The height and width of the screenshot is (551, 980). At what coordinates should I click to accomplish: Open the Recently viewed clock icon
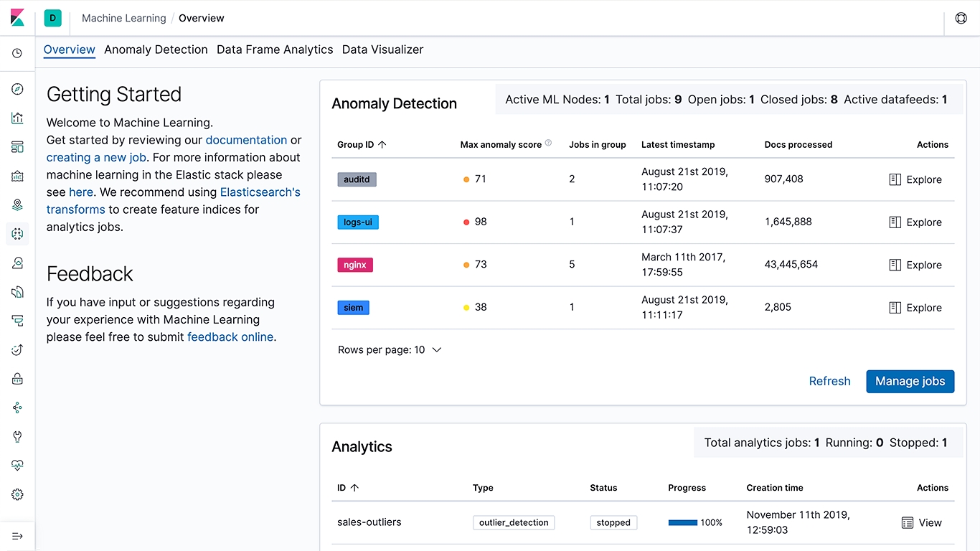click(17, 53)
